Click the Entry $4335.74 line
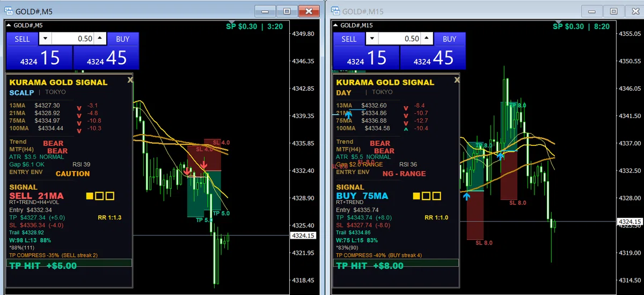The image size is (644, 295). coord(357,210)
